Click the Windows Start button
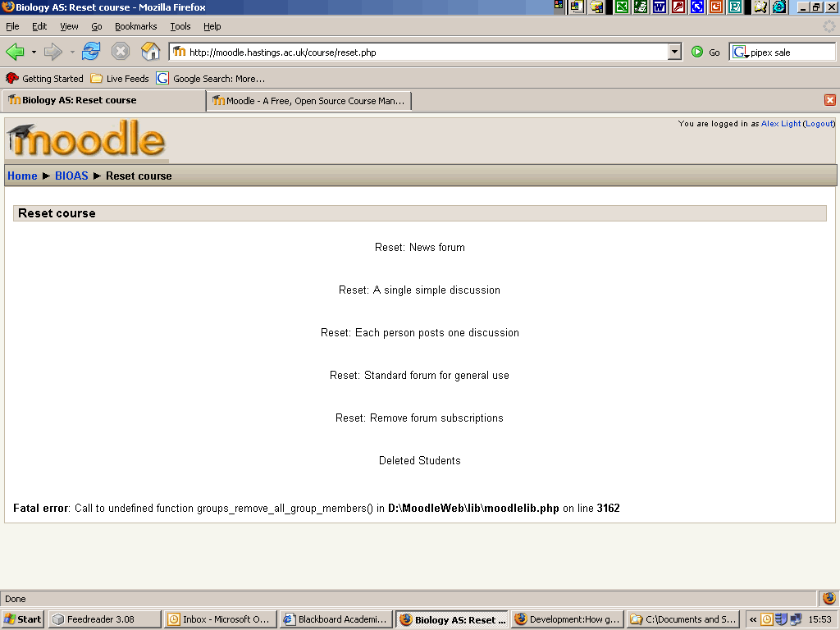 coord(22,619)
